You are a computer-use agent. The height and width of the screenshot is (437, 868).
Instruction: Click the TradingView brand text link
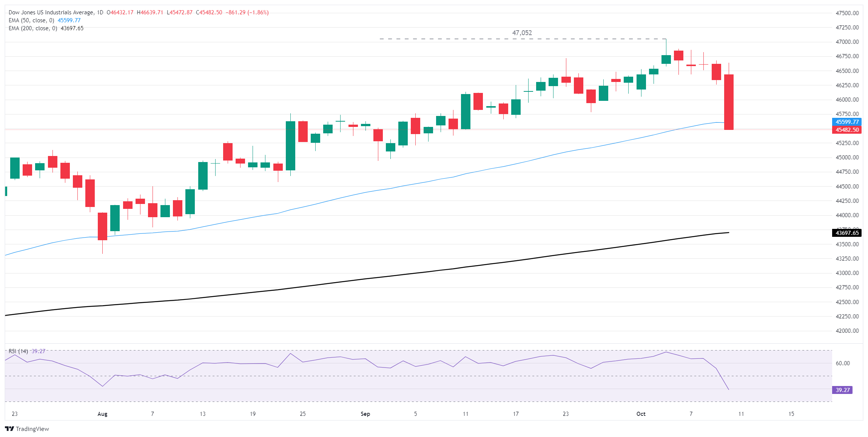pos(32,429)
